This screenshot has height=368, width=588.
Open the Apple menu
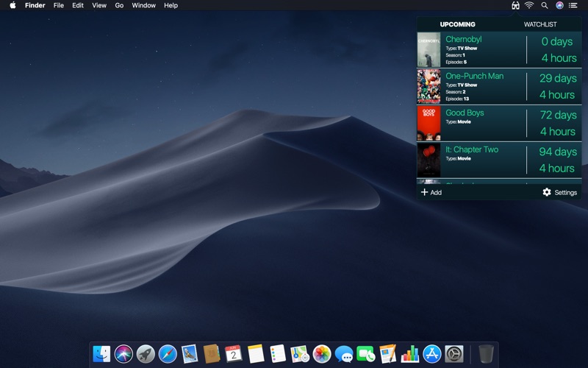(12, 5)
